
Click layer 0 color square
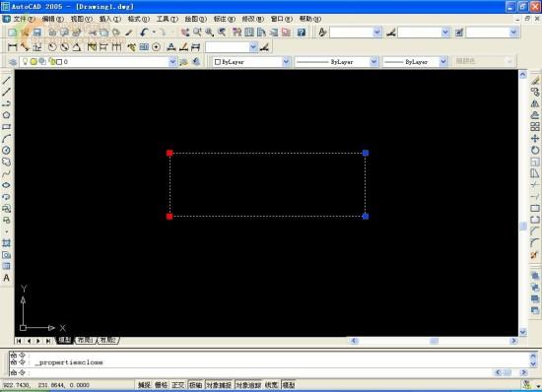59,62
